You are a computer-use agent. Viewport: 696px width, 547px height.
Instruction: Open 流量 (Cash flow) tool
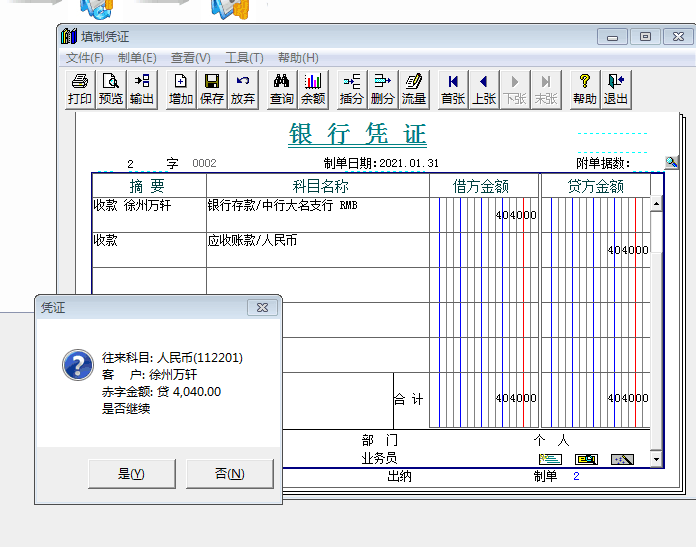coord(414,89)
